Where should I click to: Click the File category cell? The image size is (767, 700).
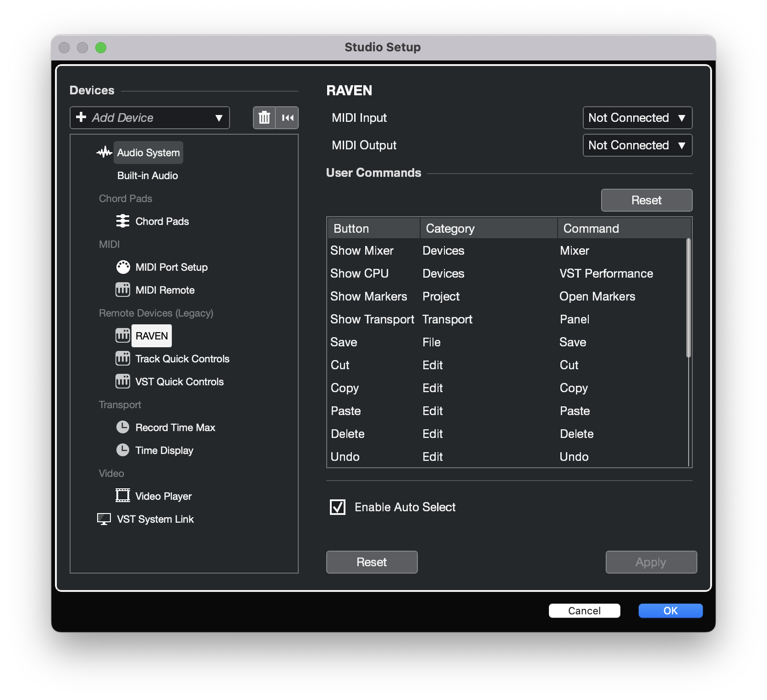432,342
